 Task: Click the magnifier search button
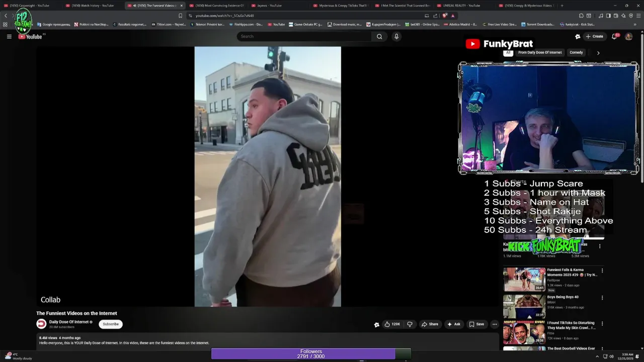pyautogui.click(x=379, y=36)
